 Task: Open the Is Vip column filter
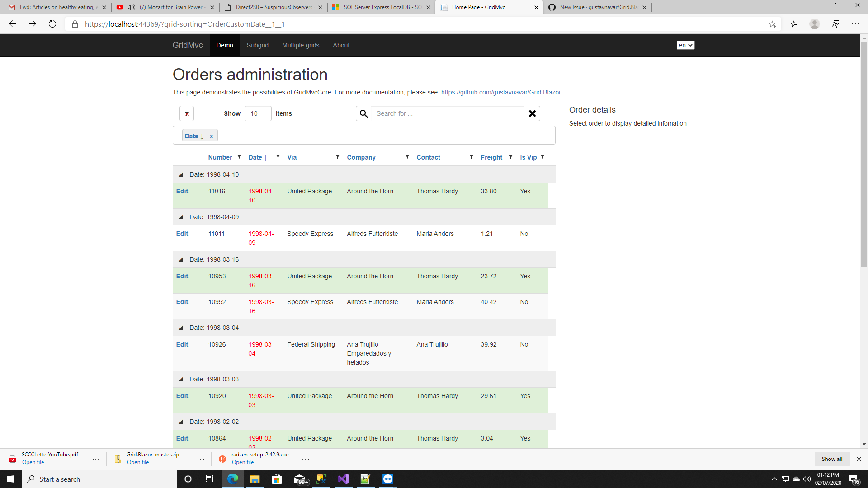pyautogui.click(x=542, y=155)
